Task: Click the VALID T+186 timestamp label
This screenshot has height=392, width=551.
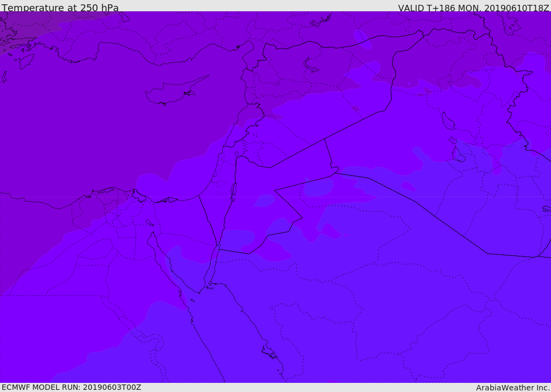Action: (x=474, y=8)
